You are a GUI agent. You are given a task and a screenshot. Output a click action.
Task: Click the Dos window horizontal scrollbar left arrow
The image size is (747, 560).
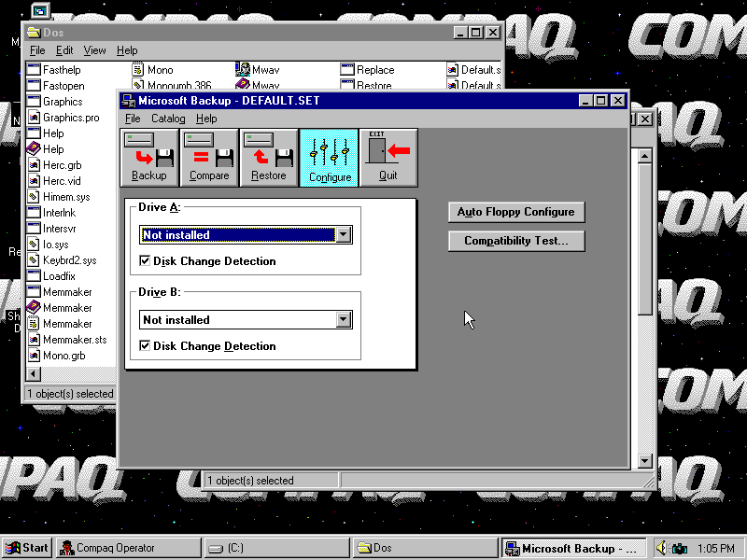[33, 374]
